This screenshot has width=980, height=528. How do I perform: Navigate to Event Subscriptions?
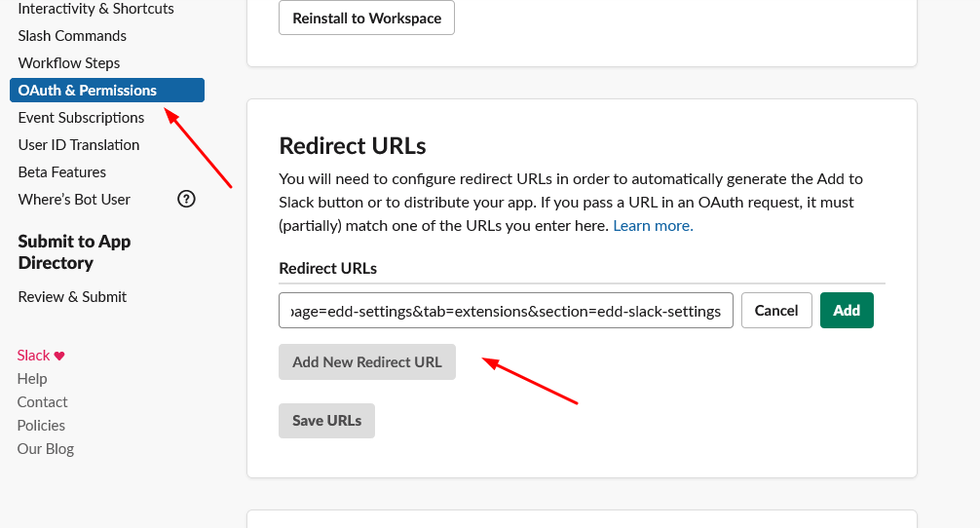(81, 118)
